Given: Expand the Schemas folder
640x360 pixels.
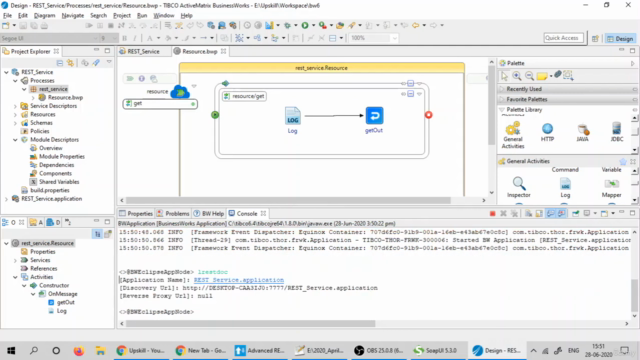Looking at the screenshot, I should click(15, 123).
